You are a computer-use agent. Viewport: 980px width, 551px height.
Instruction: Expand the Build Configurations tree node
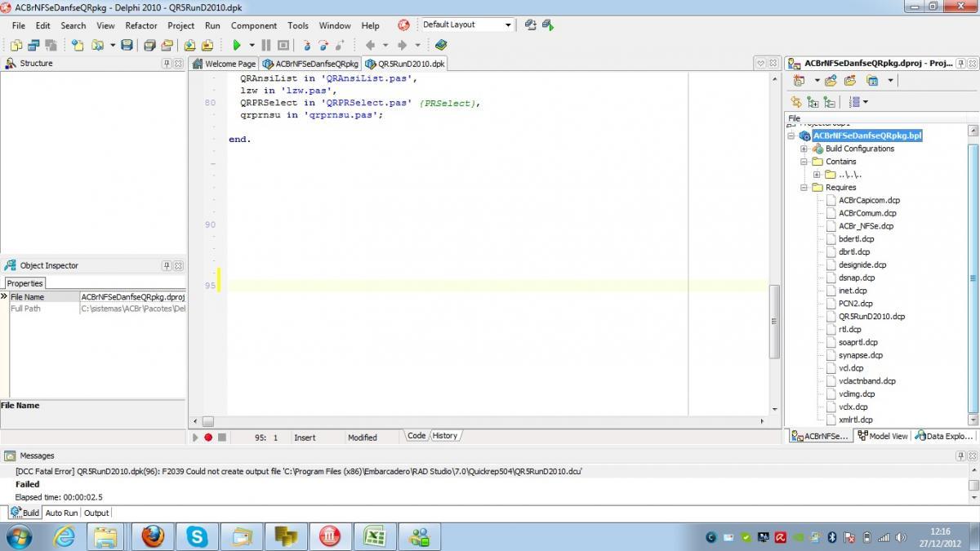pos(804,149)
